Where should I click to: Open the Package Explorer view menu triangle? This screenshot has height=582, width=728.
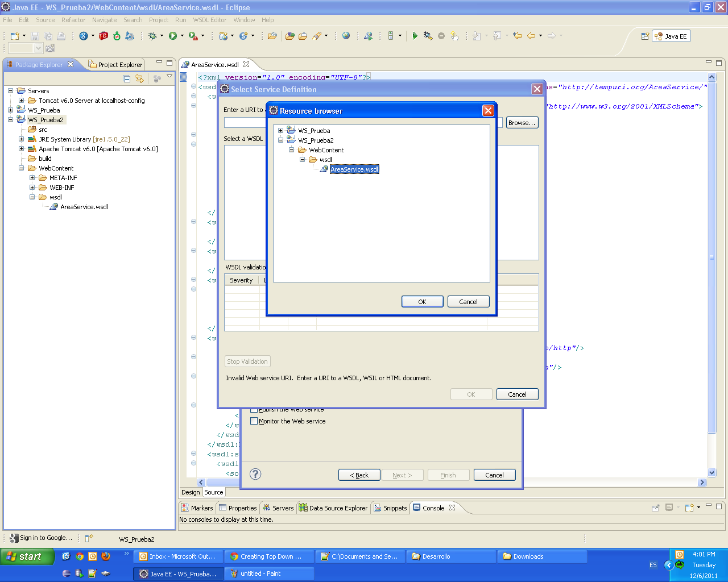click(x=169, y=76)
